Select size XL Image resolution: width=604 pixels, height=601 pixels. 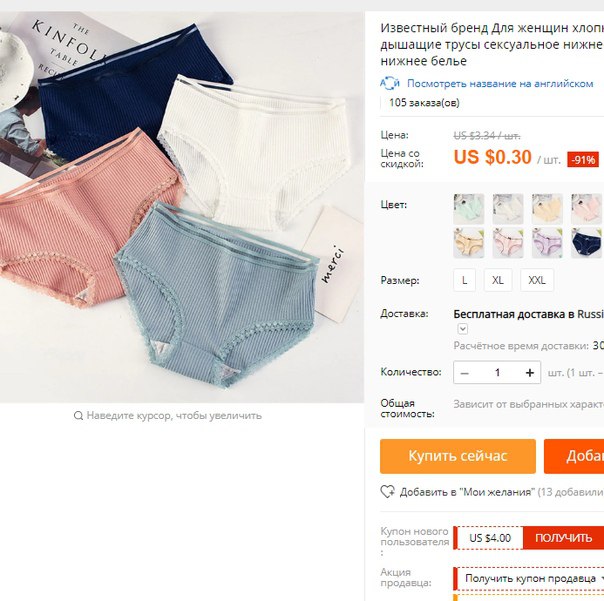[498, 280]
